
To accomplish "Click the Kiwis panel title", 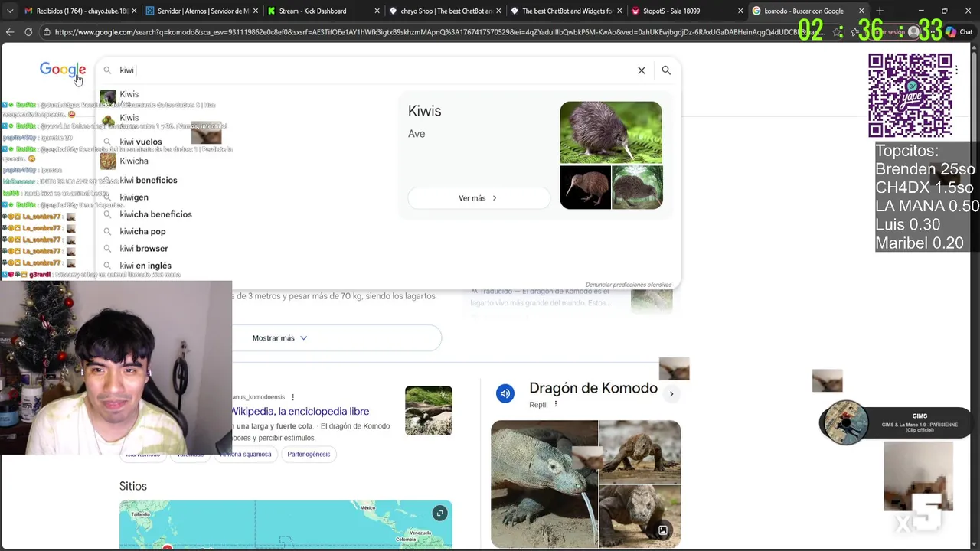I will 425,111.
